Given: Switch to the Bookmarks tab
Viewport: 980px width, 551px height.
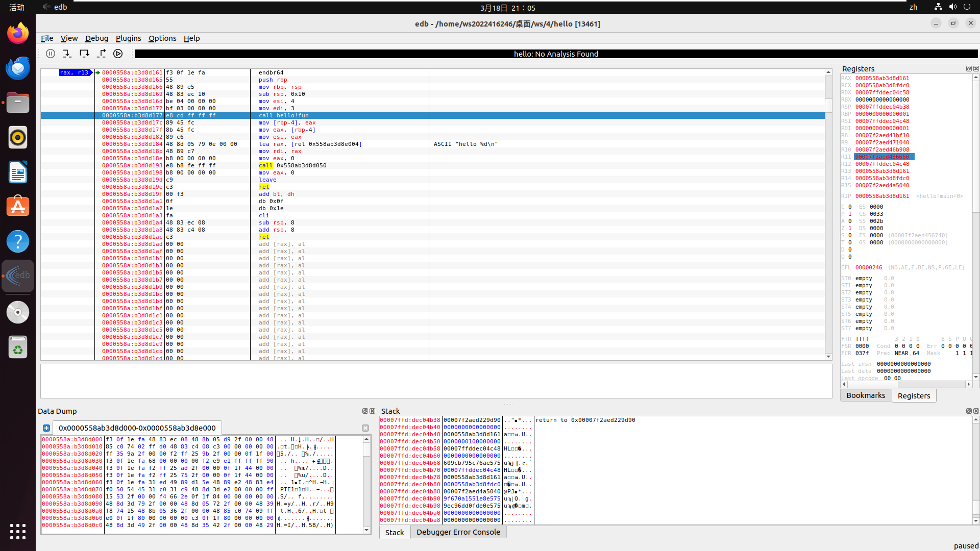Looking at the screenshot, I should tap(865, 395).
